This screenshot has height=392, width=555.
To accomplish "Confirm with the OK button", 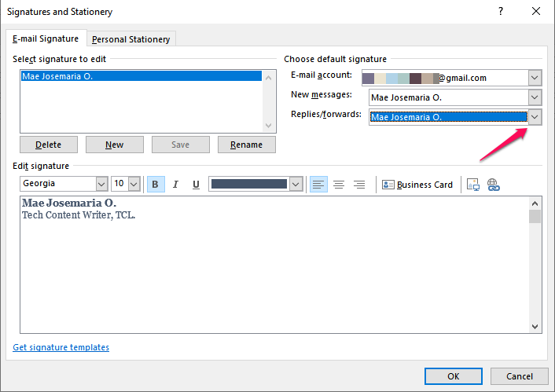I will (454, 376).
